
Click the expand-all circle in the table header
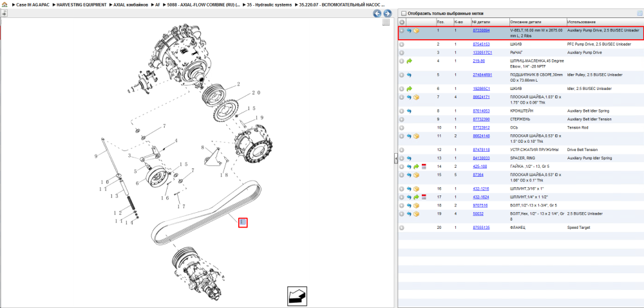[x=402, y=22]
